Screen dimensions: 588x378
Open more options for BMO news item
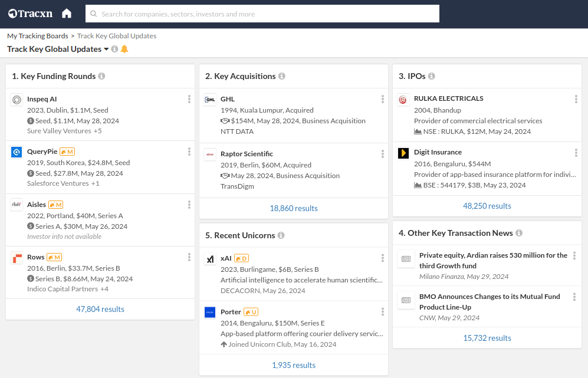574,297
